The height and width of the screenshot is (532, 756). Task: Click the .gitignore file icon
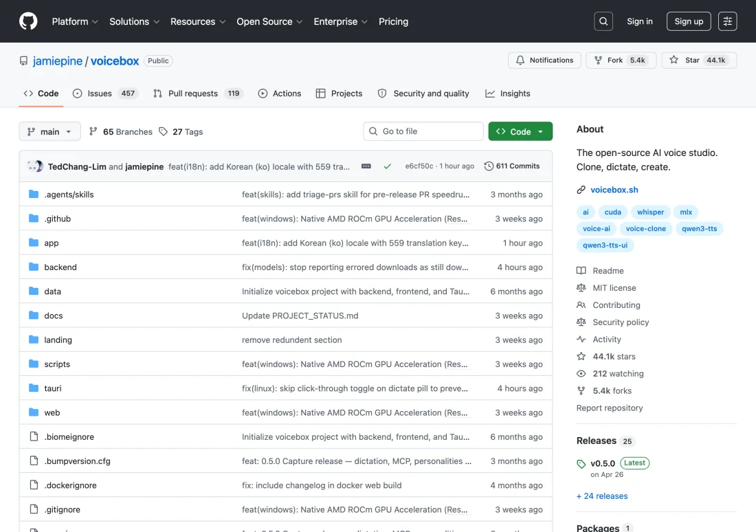(33, 509)
